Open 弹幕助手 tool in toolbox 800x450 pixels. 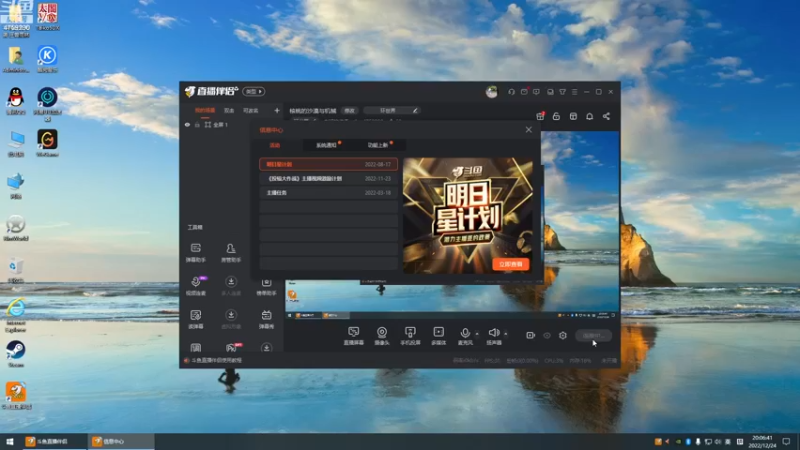[195, 253]
